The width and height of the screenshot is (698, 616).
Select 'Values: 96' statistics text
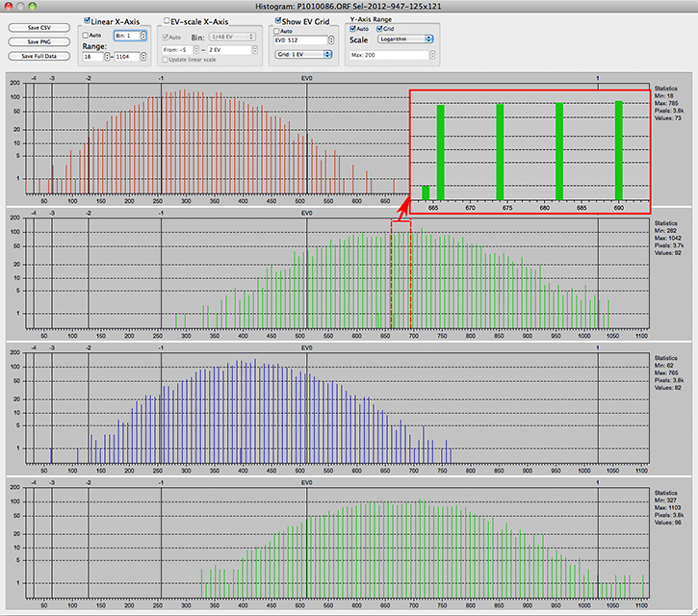point(667,523)
